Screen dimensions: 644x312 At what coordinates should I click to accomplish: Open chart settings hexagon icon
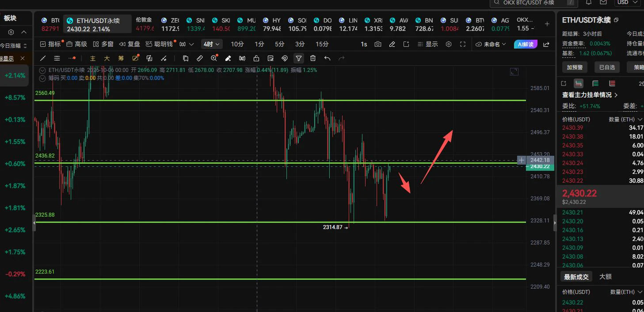click(449, 44)
